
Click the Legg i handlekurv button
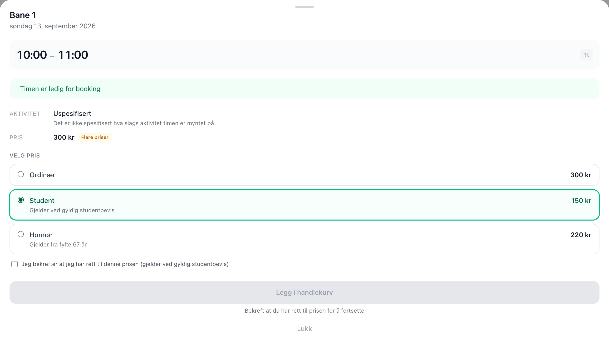(304, 292)
